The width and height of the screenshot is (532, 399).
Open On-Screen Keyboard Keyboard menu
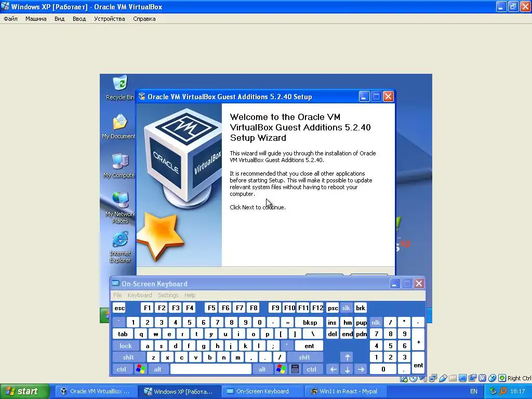tap(140, 295)
